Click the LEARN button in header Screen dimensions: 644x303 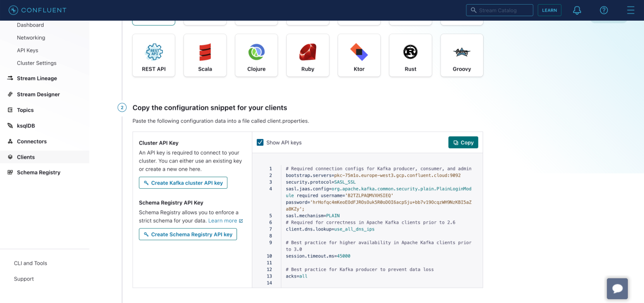549,10
